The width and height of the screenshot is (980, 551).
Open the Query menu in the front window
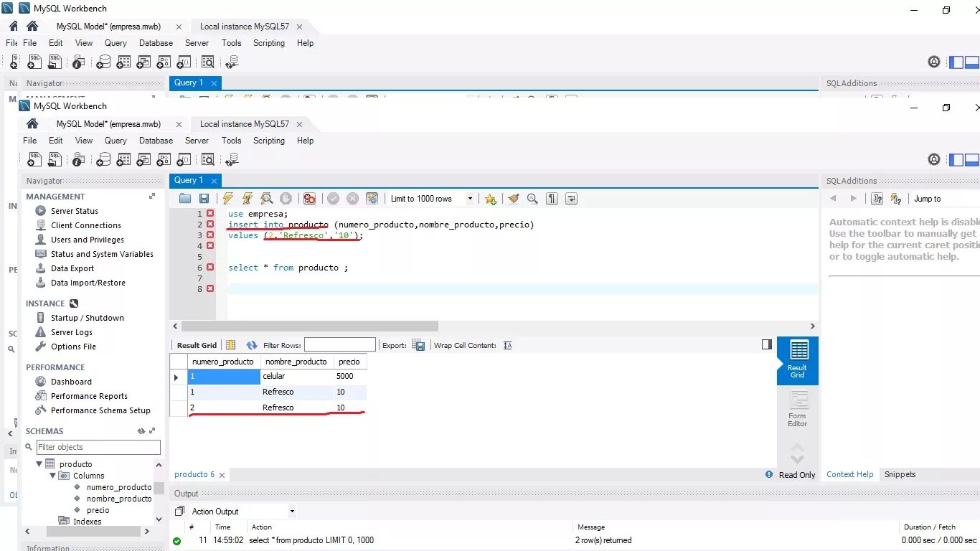pyautogui.click(x=116, y=141)
